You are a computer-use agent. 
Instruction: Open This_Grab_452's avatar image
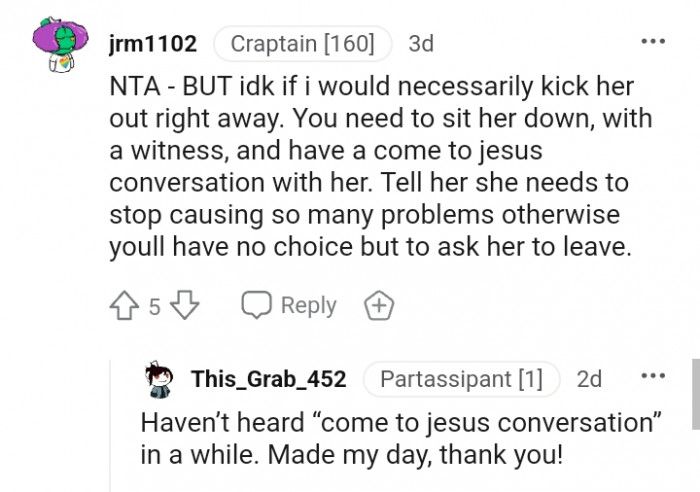[x=160, y=379]
